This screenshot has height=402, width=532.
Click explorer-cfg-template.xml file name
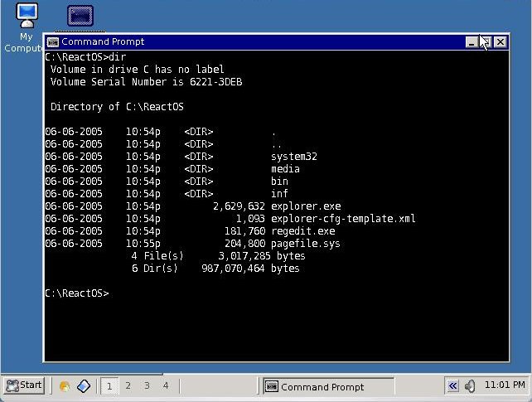[343, 219]
